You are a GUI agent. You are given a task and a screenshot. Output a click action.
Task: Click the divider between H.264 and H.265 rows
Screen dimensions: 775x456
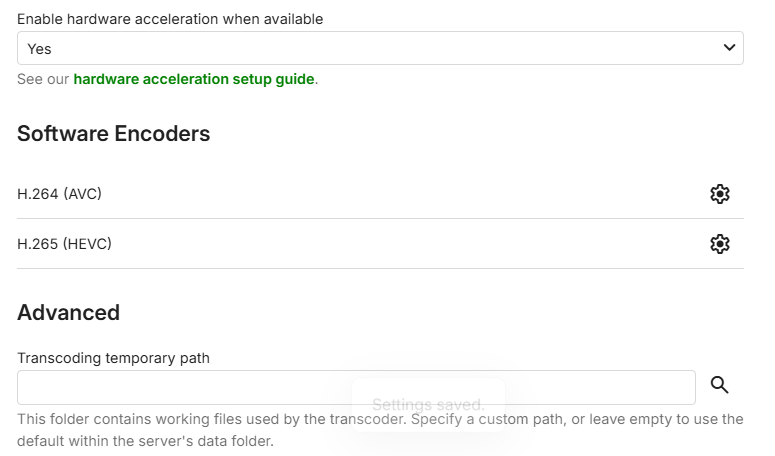(x=380, y=219)
